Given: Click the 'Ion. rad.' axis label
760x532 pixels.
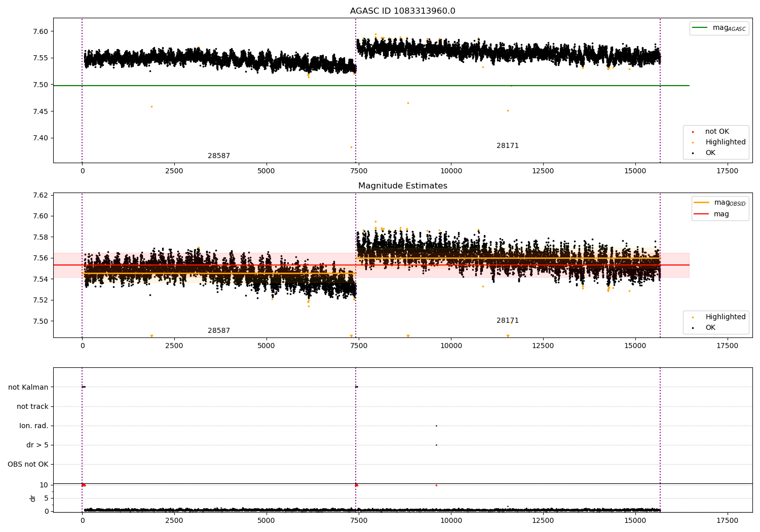Looking at the screenshot, I should click(x=34, y=426).
